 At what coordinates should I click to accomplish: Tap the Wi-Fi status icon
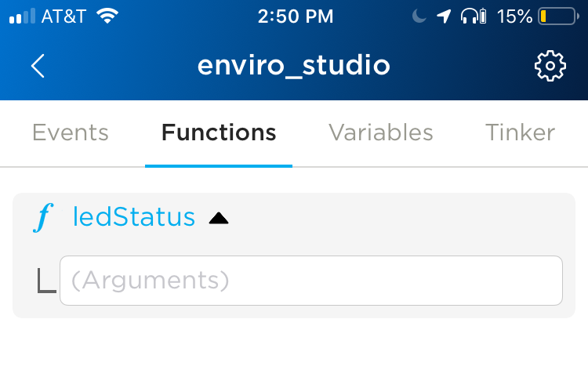click(107, 16)
